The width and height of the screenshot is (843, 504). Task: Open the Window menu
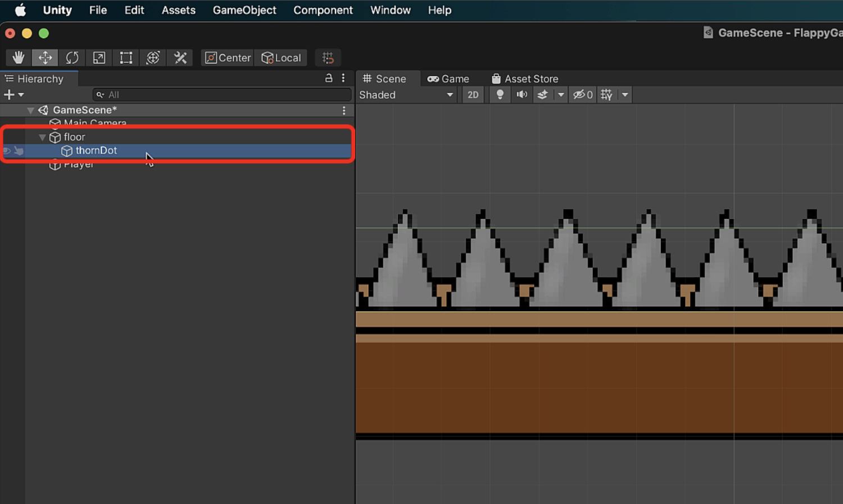[391, 10]
